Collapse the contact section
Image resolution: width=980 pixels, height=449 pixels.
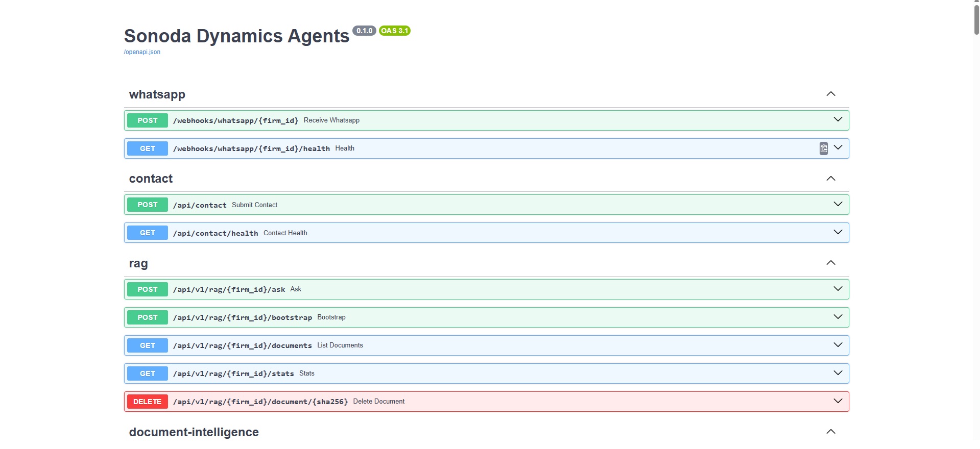click(x=831, y=179)
